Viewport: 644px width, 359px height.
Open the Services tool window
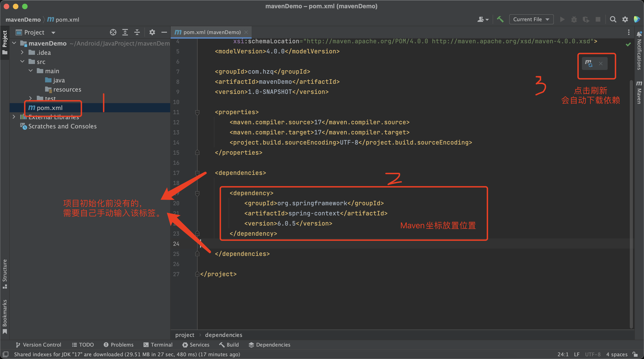click(x=196, y=345)
